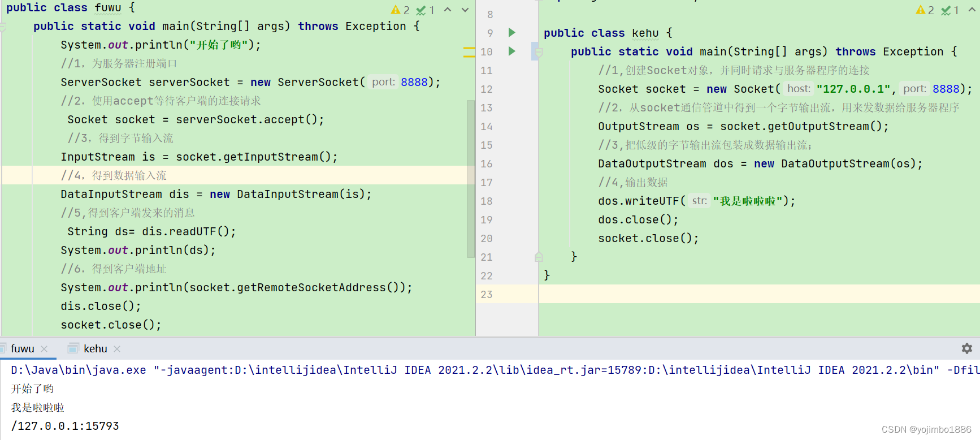Go to next highlighted error in fuwu editor
980x440 pixels.
[x=465, y=10]
